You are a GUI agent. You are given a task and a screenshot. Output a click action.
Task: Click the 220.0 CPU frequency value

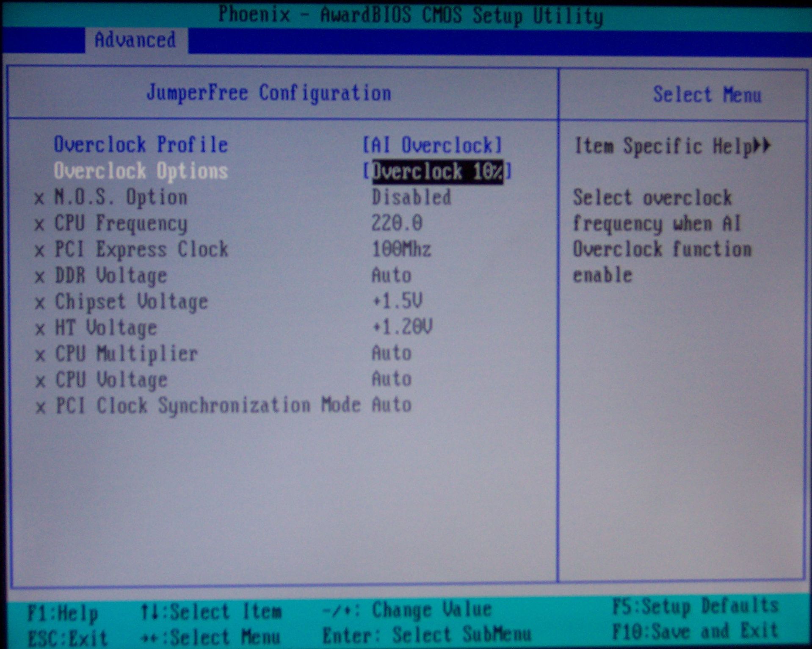397,223
